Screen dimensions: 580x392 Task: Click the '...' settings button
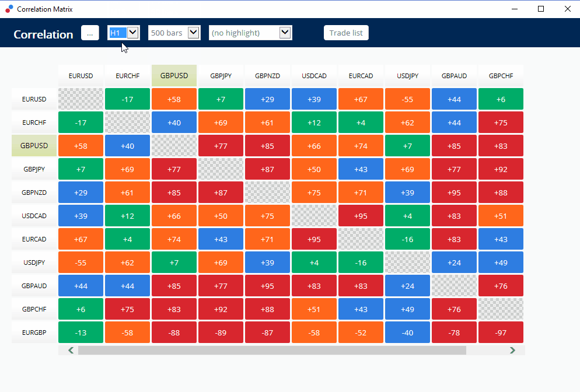point(90,33)
